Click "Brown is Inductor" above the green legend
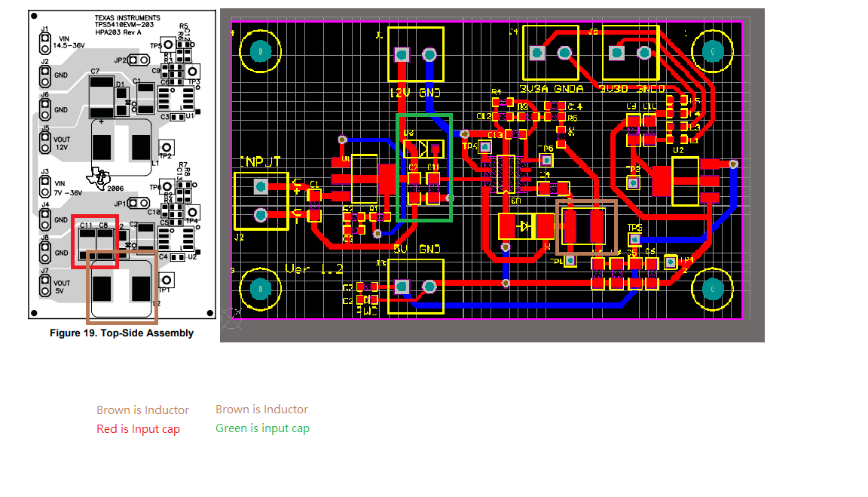Viewport: 868px width, 497px height. (x=261, y=409)
